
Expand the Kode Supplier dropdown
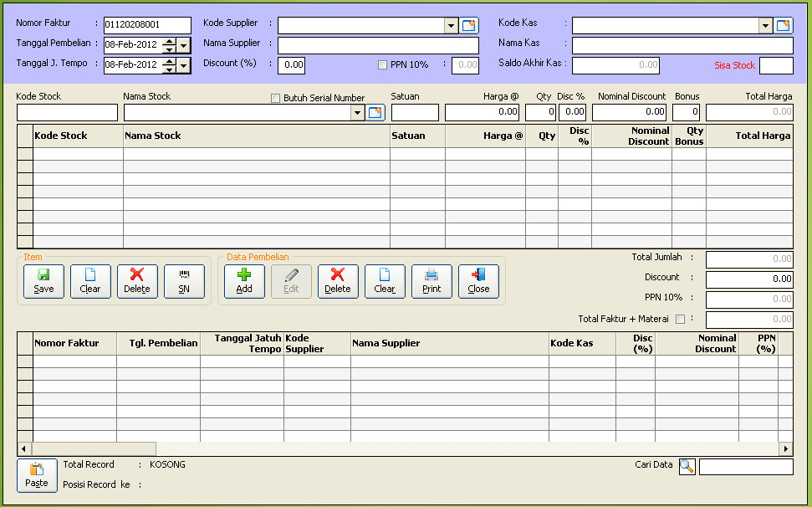click(452, 25)
